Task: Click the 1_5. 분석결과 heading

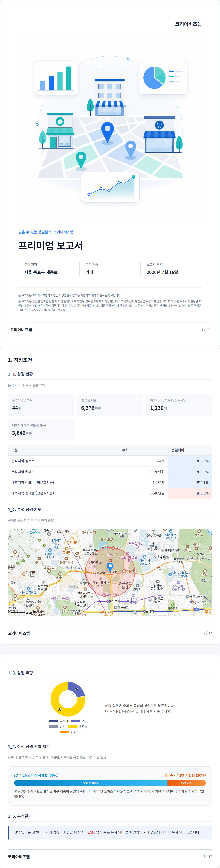Action: (x=20, y=816)
